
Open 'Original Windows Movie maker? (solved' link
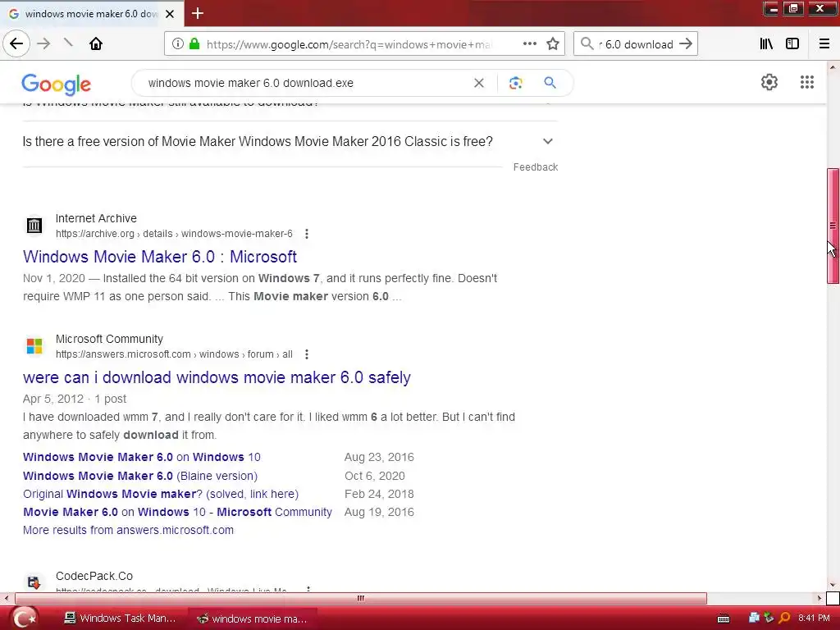click(x=161, y=494)
